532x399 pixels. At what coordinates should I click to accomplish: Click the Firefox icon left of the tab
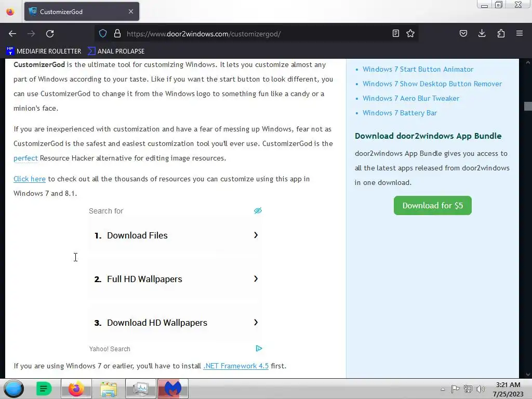[x=10, y=12]
